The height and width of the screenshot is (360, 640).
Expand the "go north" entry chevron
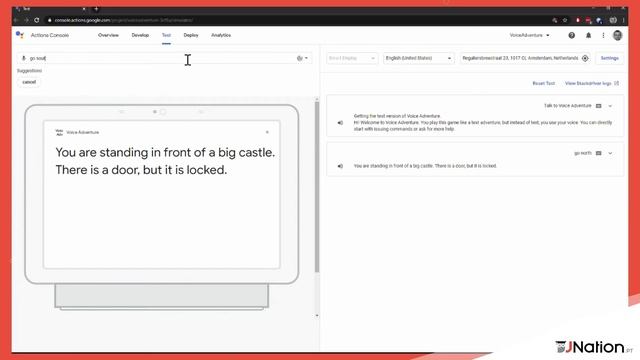[x=610, y=153]
